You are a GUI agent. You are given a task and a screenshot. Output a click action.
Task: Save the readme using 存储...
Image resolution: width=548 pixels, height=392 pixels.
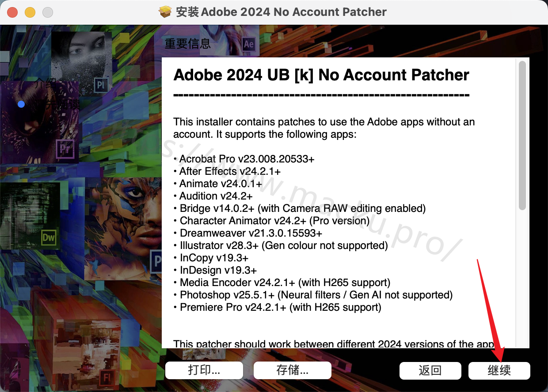293,370
